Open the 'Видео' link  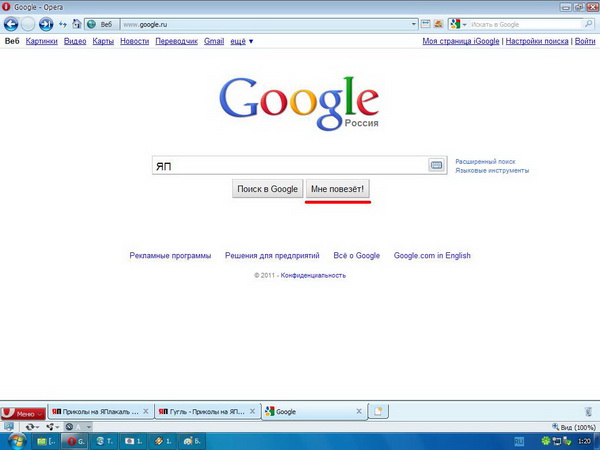75,41
